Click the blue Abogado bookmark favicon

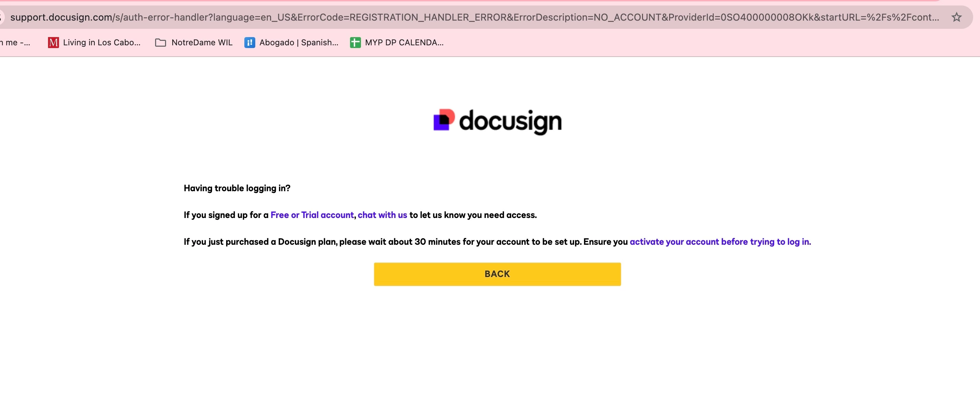[249, 42]
